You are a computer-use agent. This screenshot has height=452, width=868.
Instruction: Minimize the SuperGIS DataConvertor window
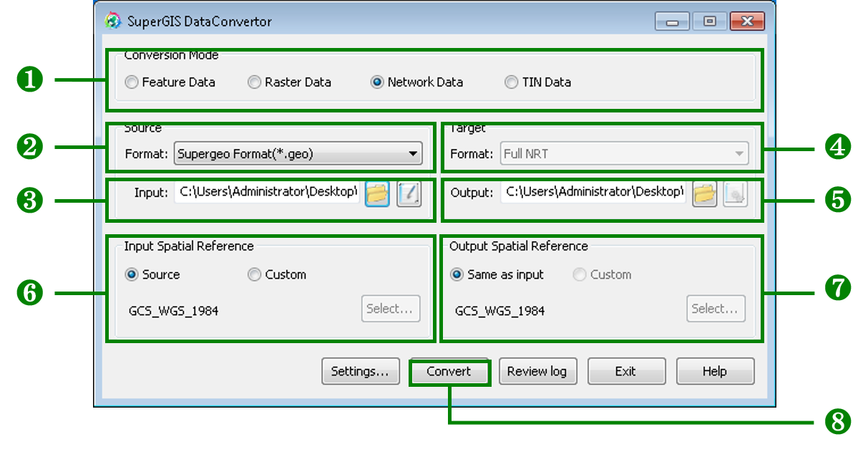coord(672,21)
